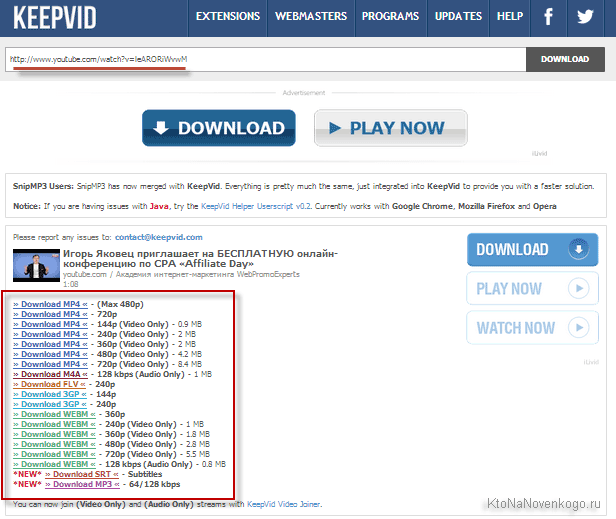Open the KeepVid Facebook page icon
616x519 pixels.
pos(548,17)
